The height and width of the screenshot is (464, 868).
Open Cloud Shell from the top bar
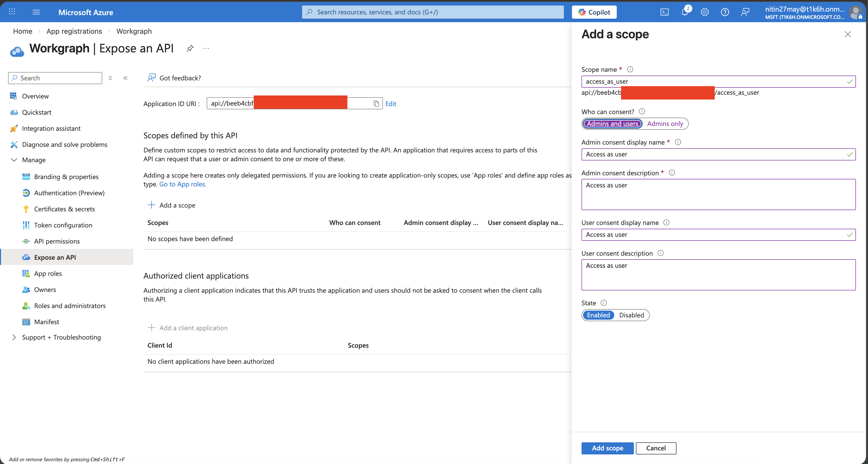[664, 12]
